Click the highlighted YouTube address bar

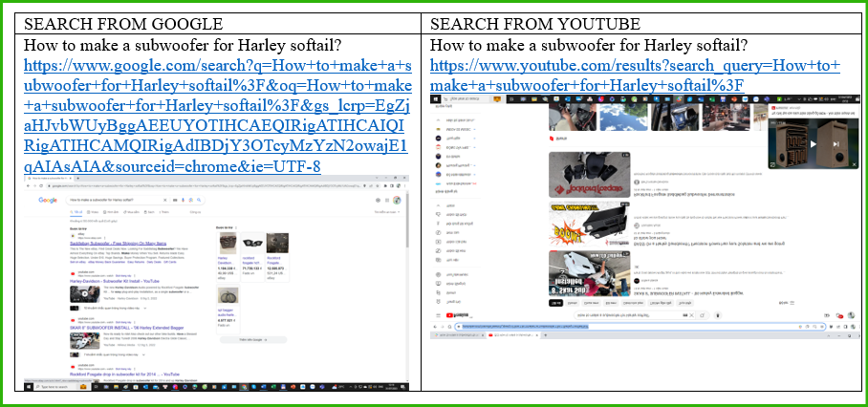640,327
